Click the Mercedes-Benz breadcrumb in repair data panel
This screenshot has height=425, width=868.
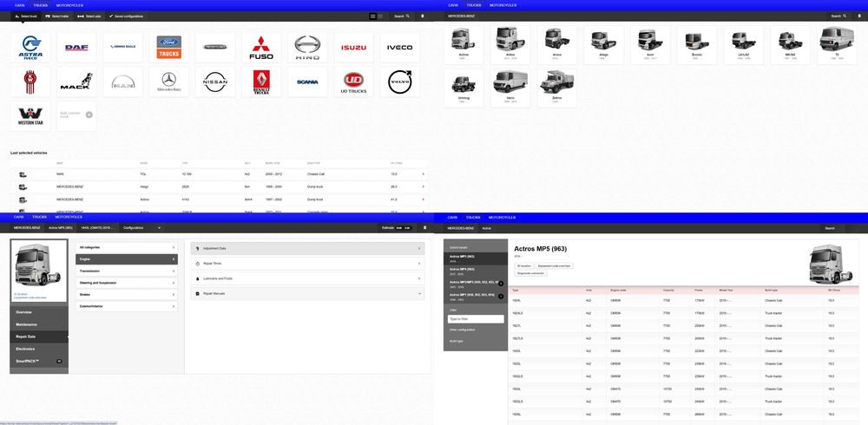(27, 228)
